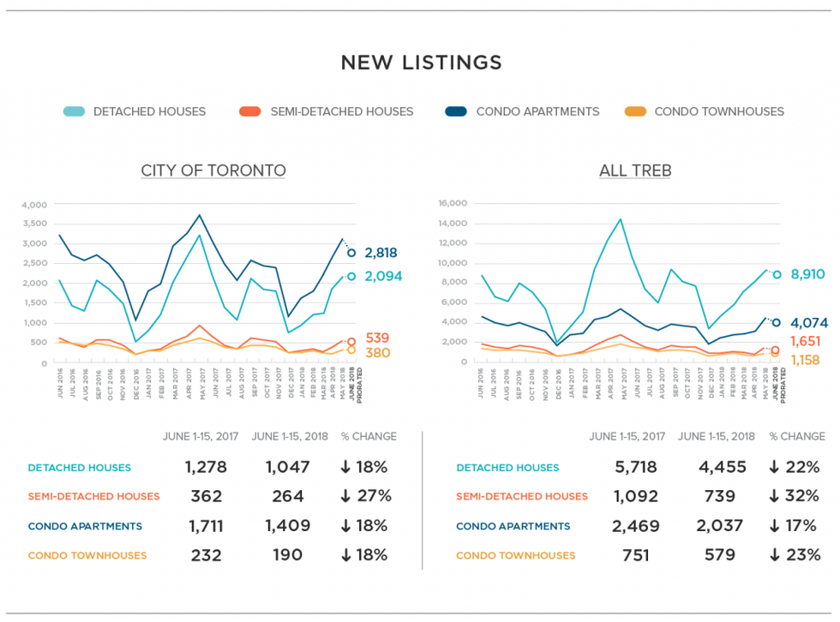Select the New Listings heading
The height and width of the screenshot is (622, 840).
(x=421, y=63)
